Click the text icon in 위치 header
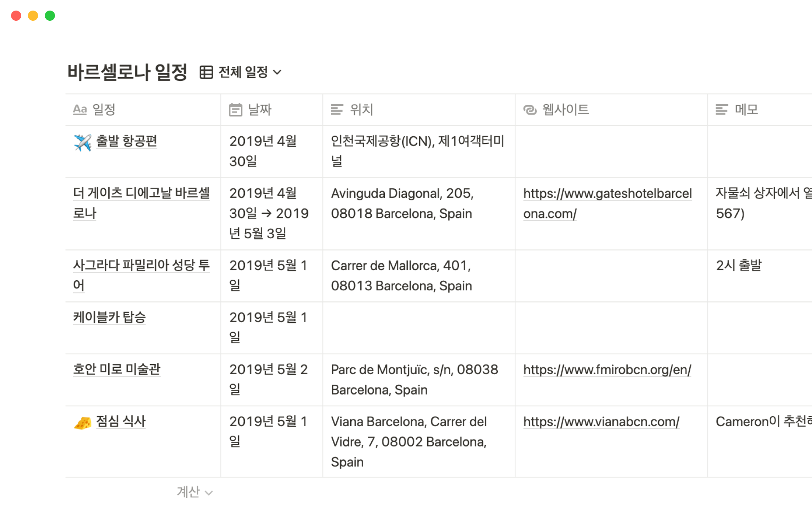The image size is (812, 508). tap(337, 110)
